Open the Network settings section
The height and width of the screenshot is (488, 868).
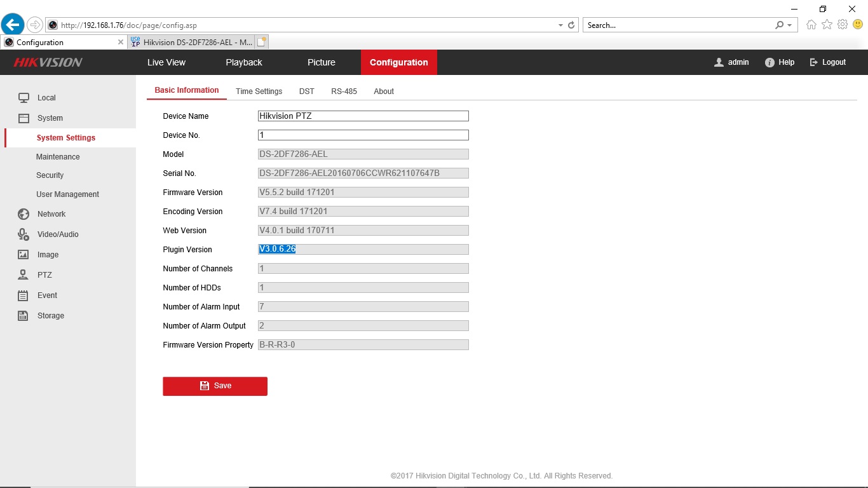[52, 214]
